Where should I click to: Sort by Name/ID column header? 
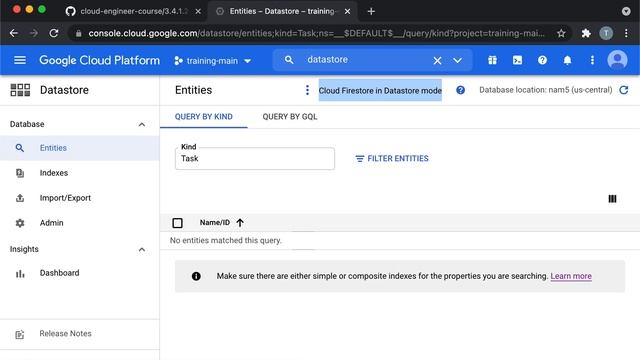click(x=215, y=222)
